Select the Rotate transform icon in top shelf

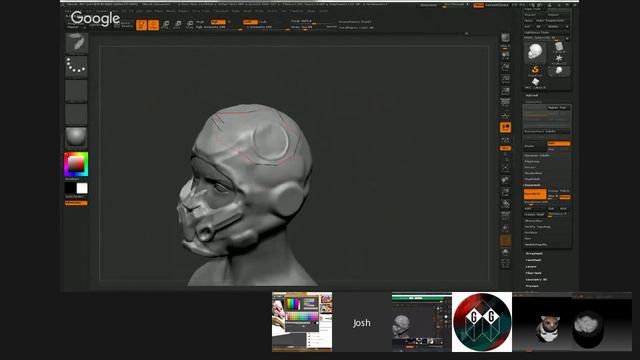[189, 25]
